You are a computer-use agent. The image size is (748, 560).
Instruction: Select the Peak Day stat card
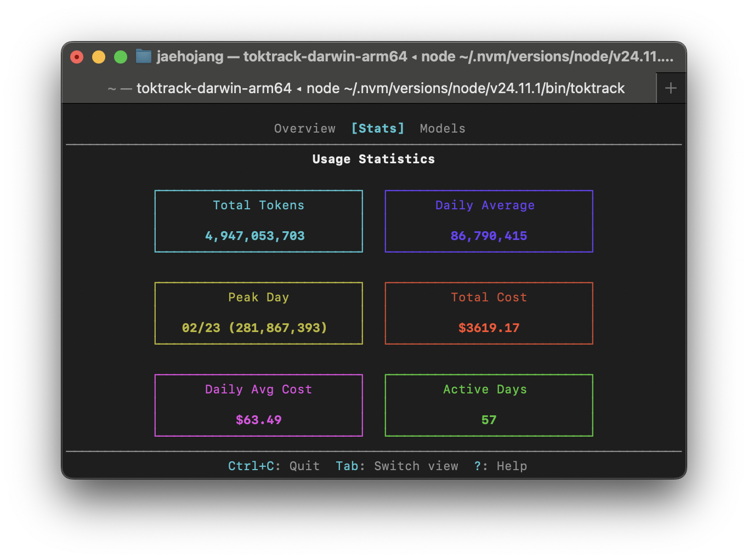(x=258, y=313)
